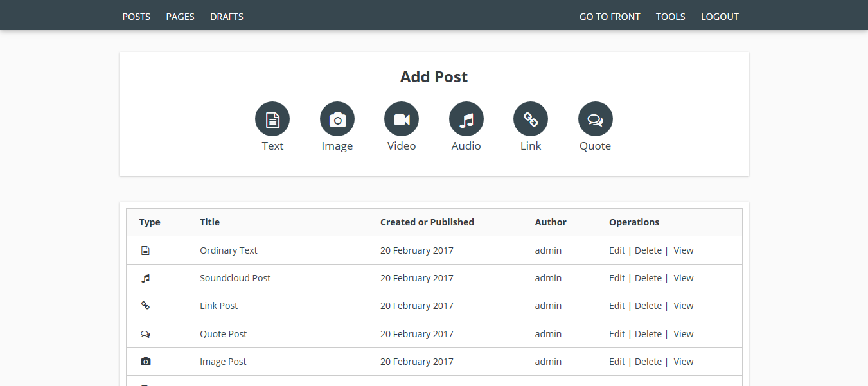
Task: Click the speech bubble icon in Quote Post row
Action: (x=145, y=334)
